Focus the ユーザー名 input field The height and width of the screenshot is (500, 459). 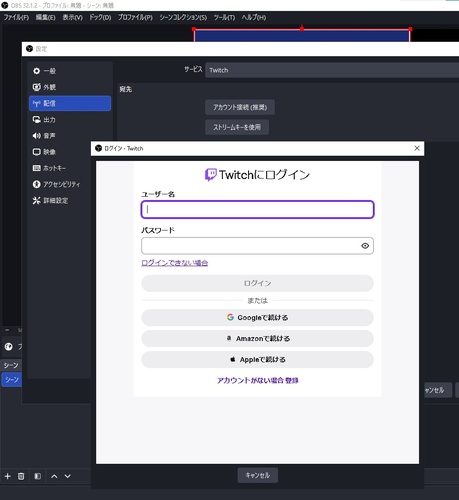point(257,209)
